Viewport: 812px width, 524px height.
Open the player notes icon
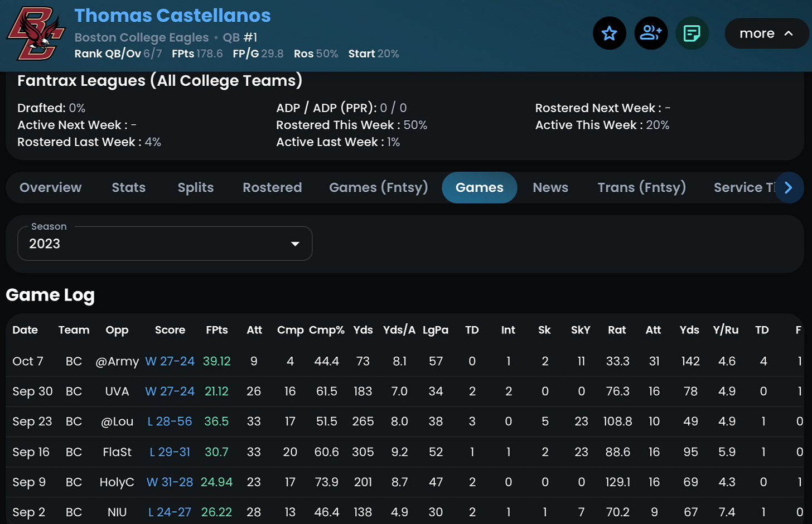[x=692, y=33]
